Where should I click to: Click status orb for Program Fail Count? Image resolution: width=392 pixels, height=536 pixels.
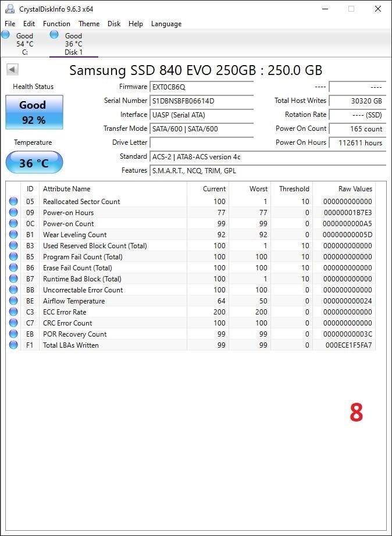(x=13, y=256)
